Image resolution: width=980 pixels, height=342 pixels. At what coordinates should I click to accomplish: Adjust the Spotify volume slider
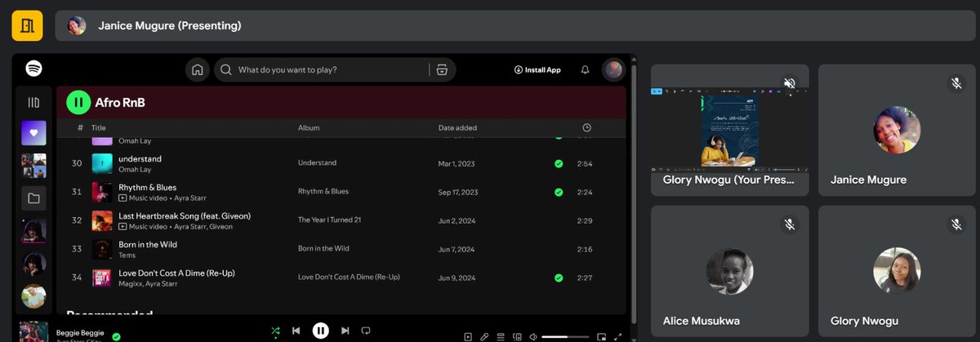pos(565,336)
